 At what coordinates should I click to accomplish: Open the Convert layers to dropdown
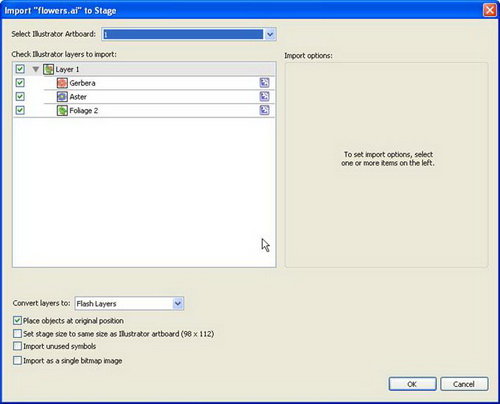pyautogui.click(x=129, y=303)
